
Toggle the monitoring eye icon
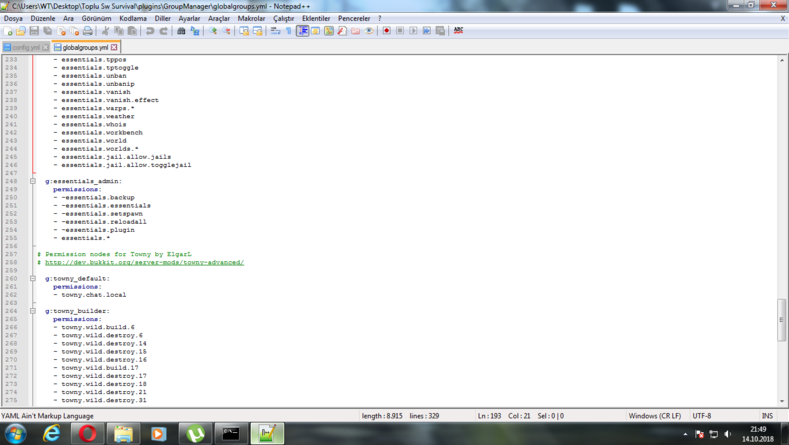(x=369, y=31)
